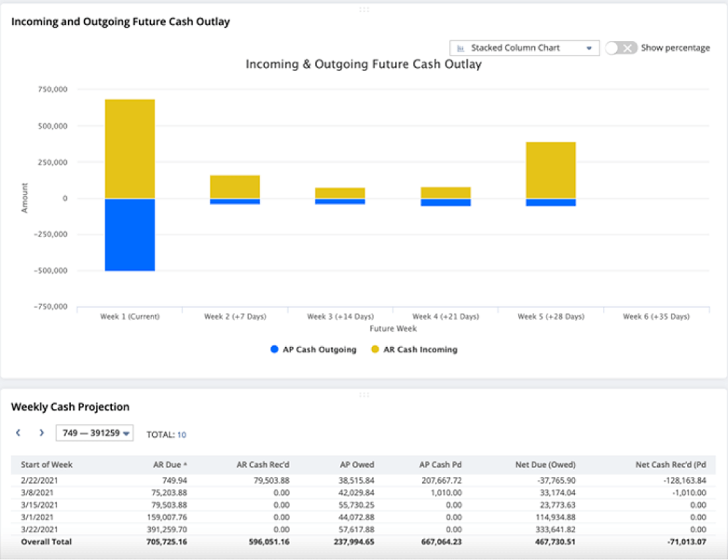This screenshot has height=560, width=728.
Task: Click the blue AP Cash Outgoing legend dot
Action: point(274,350)
